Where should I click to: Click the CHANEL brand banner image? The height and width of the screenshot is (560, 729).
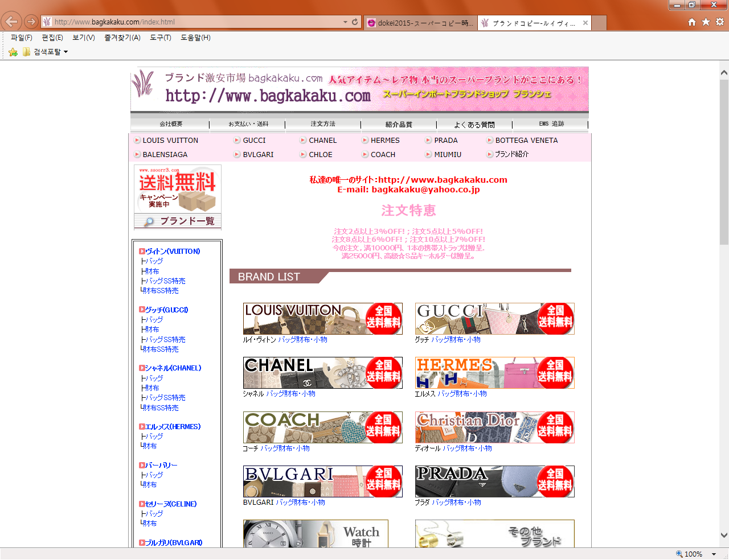[323, 373]
